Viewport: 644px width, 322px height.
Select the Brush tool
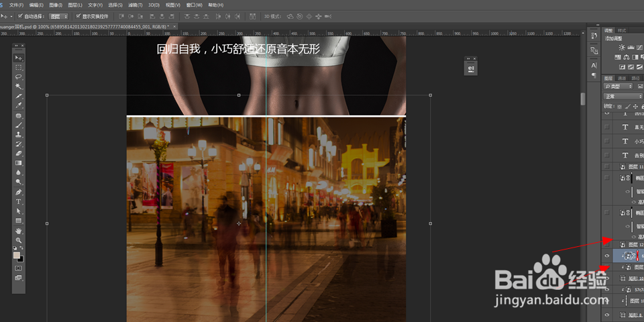[19, 125]
